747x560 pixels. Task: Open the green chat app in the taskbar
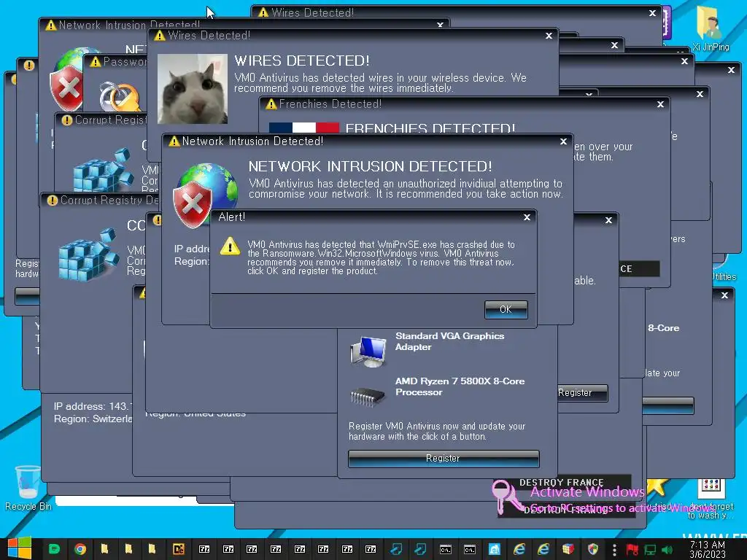54,549
